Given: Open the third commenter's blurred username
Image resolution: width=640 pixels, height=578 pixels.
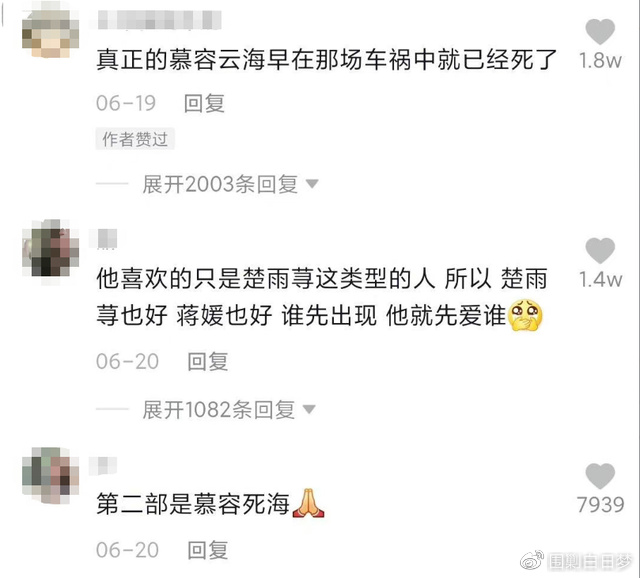Looking at the screenshot, I should pyautogui.click(x=102, y=466).
